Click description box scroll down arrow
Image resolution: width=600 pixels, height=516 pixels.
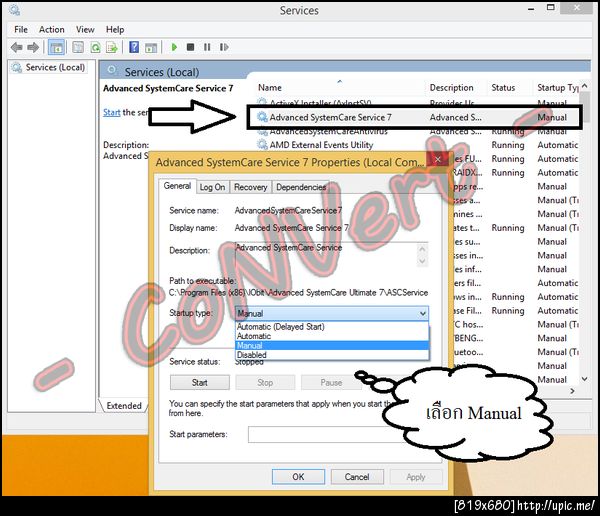[x=422, y=261]
